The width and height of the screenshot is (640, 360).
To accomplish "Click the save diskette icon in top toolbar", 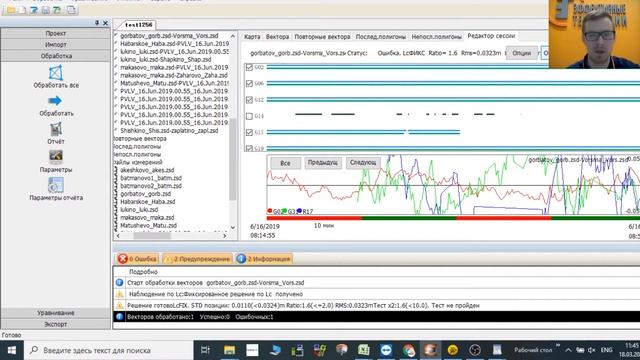I will click(46, 9).
